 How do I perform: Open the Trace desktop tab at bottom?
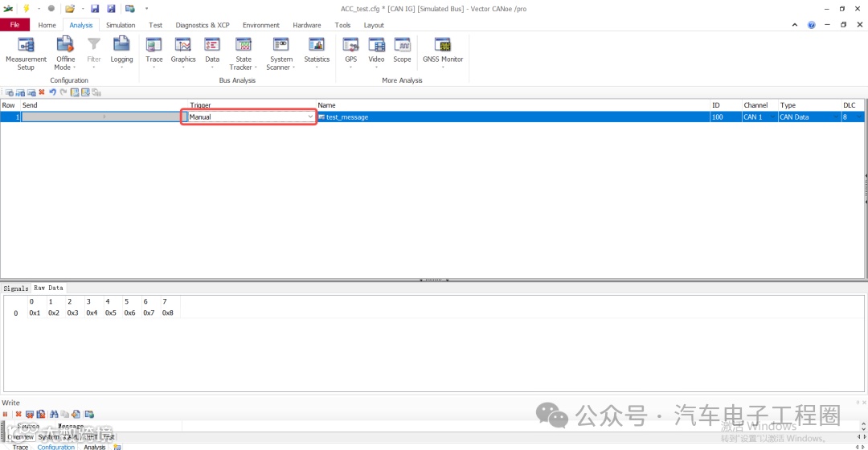pos(20,447)
